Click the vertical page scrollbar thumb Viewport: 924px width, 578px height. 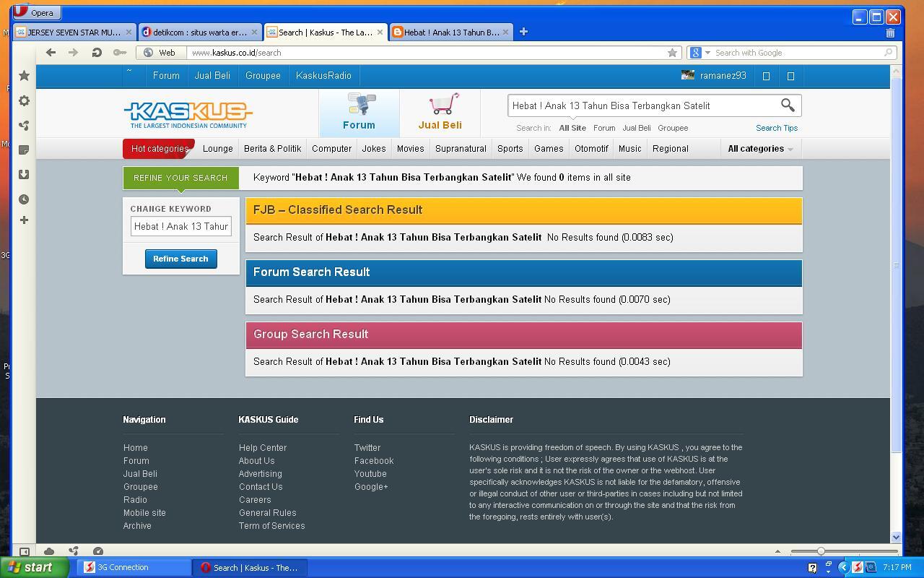pos(896,265)
